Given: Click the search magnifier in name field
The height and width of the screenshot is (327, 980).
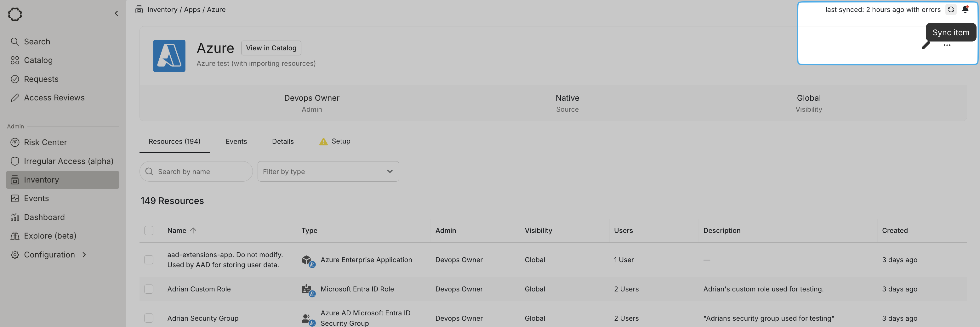Looking at the screenshot, I should pyautogui.click(x=149, y=172).
